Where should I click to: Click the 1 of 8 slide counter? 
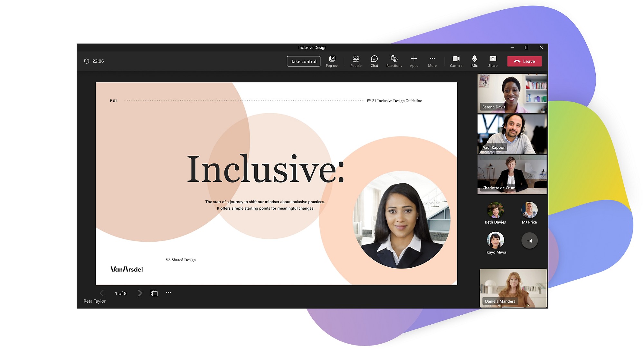coord(120,293)
